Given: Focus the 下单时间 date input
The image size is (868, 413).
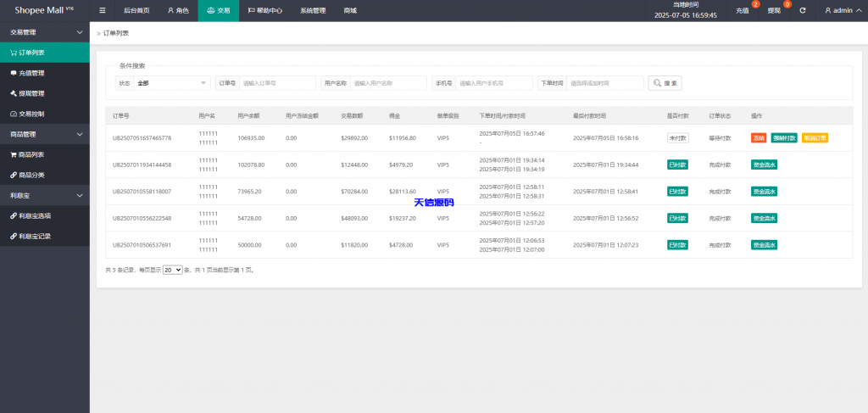Looking at the screenshot, I should 605,83.
